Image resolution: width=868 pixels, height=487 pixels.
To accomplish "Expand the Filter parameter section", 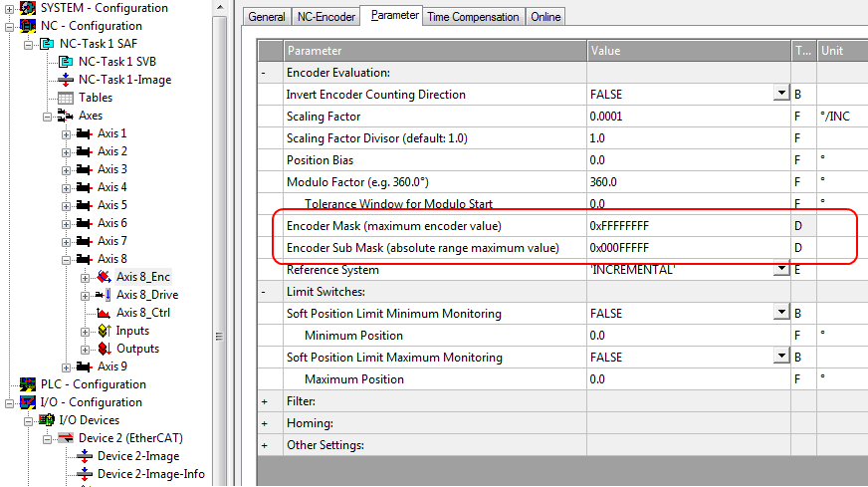I will (x=264, y=401).
